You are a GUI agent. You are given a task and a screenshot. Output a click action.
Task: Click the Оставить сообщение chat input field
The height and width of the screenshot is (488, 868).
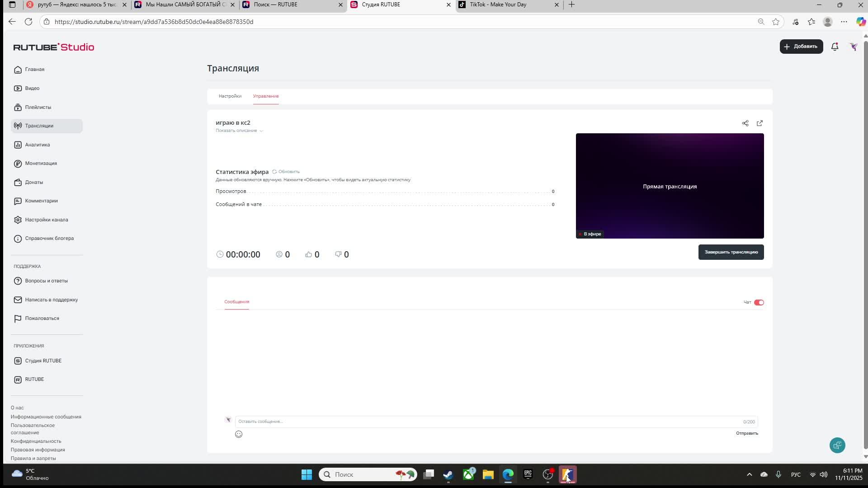pos(488,422)
